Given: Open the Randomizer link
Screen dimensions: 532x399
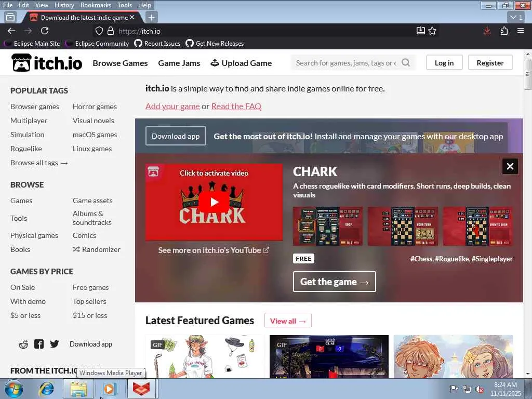Looking at the screenshot, I should pos(96,249).
